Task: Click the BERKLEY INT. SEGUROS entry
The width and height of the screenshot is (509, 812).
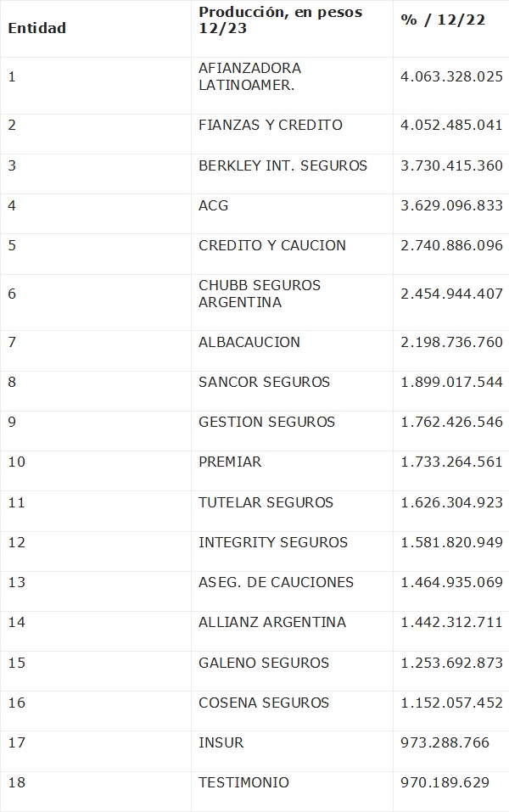Action: pos(282,165)
